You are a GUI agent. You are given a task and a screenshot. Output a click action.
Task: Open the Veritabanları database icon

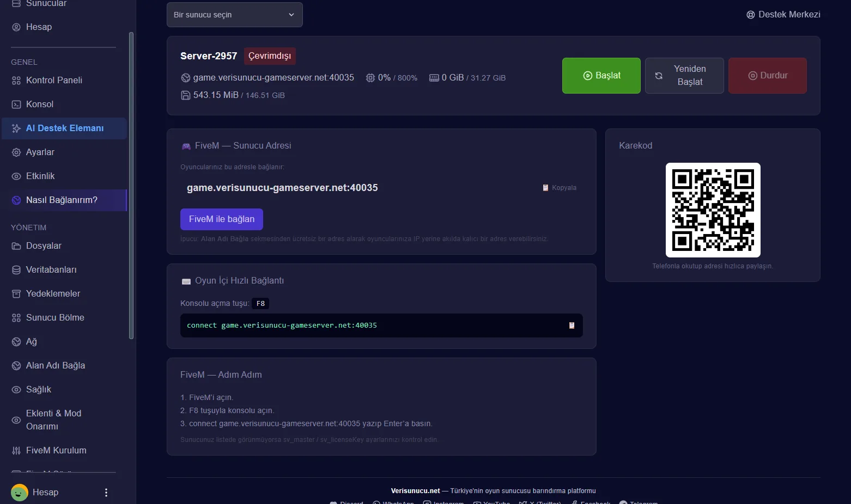click(x=16, y=269)
